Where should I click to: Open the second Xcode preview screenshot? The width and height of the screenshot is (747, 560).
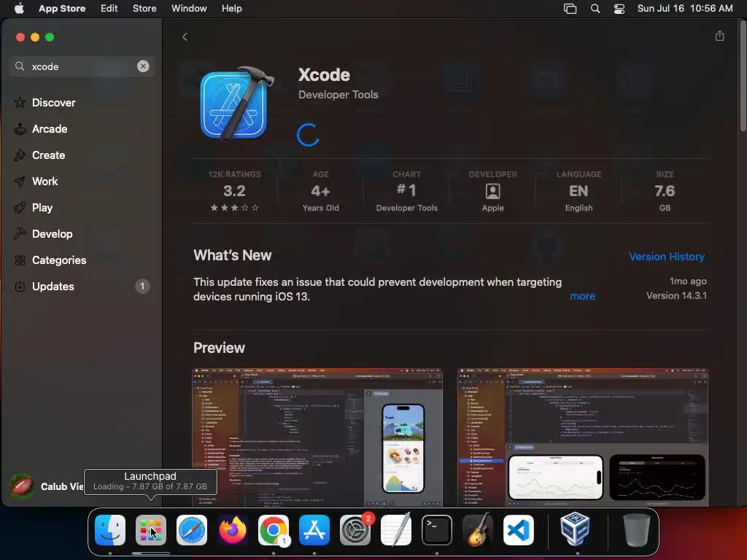pyautogui.click(x=583, y=437)
